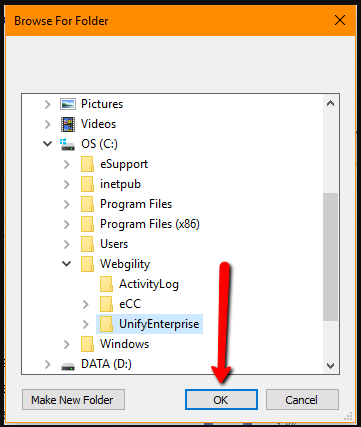This screenshot has width=361, height=427.
Task: Click the Videos filmstrip icon
Action: click(x=68, y=124)
